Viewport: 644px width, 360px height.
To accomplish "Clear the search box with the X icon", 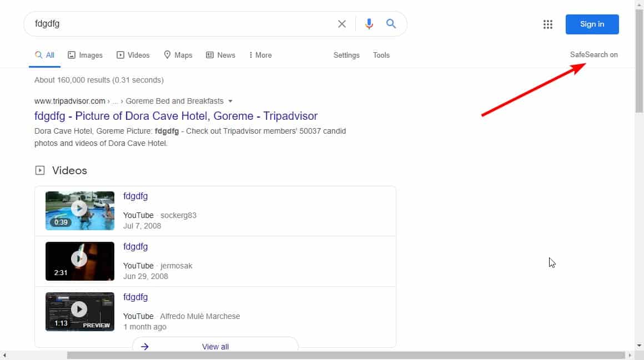I will pyautogui.click(x=342, y=24).
